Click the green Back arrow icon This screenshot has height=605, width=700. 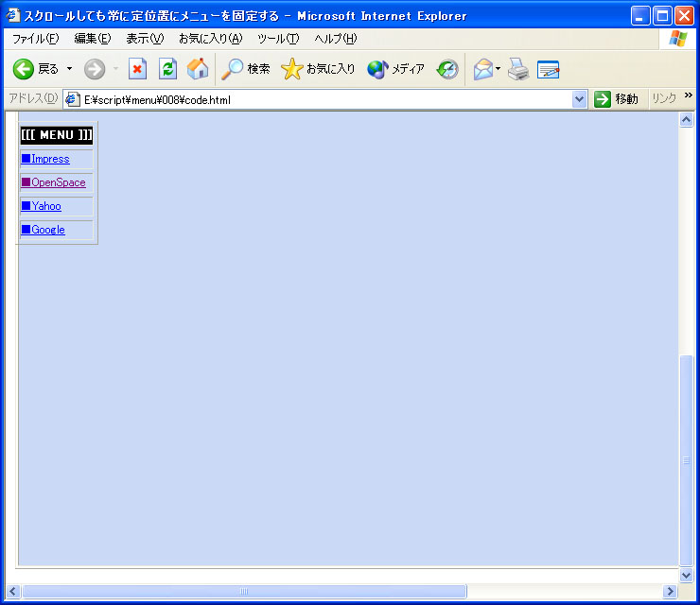(x=24, y=69)
